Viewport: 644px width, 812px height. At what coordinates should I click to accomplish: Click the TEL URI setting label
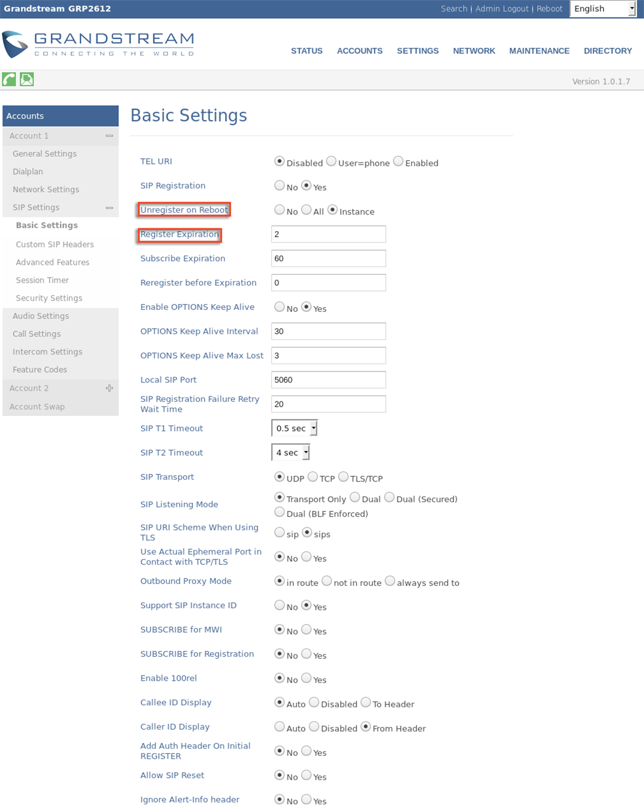[156, 162]
